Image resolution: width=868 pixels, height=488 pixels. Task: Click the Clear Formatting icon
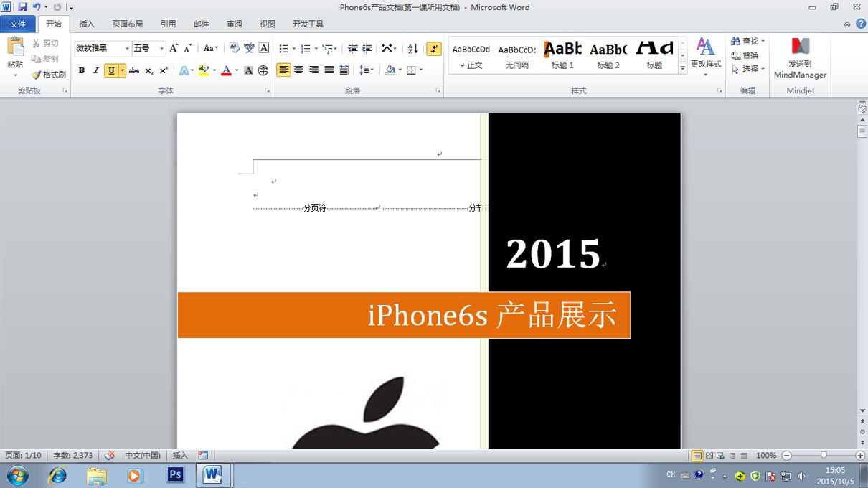(x=234, y=48)
